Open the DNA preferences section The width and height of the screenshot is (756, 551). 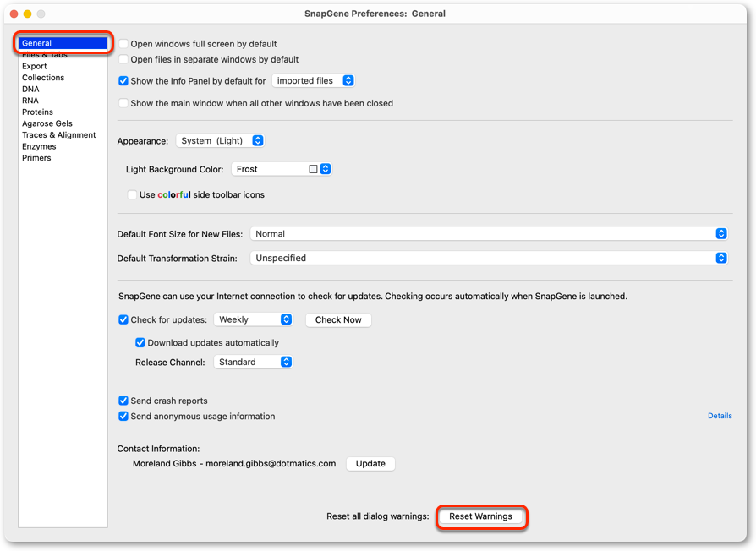(30, 89)
